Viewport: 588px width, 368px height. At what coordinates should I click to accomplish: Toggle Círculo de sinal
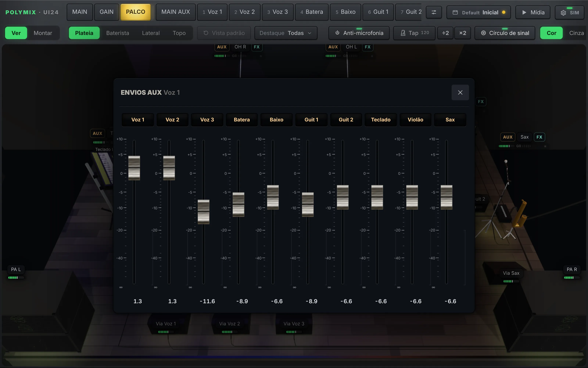[x=505, y=33]
